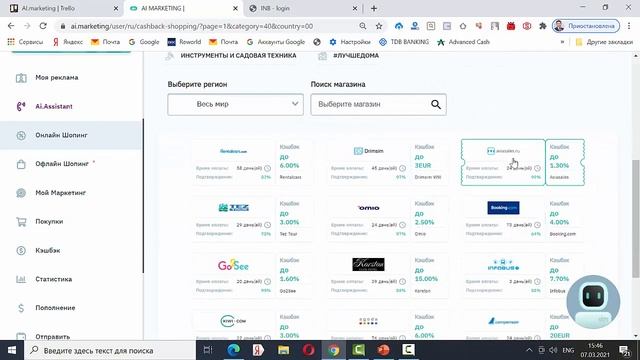Open the robot chat assistant widget
The height and width of the screenshot is (360, 640).
[593, 302]
